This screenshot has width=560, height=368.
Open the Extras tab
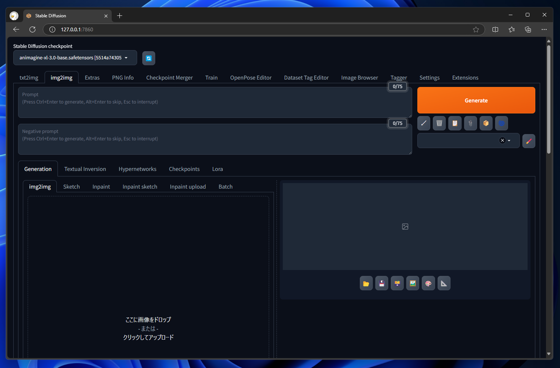click(x=92, y=78)
